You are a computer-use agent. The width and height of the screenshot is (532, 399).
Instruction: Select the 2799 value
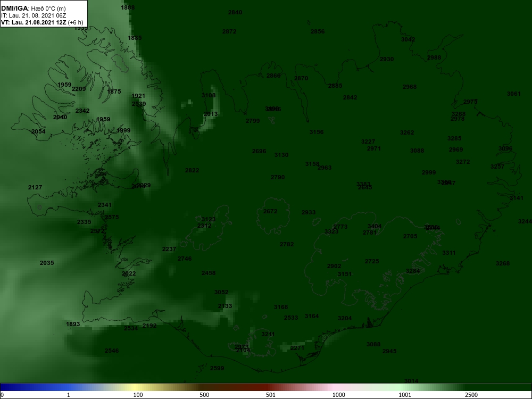(253, 121)
